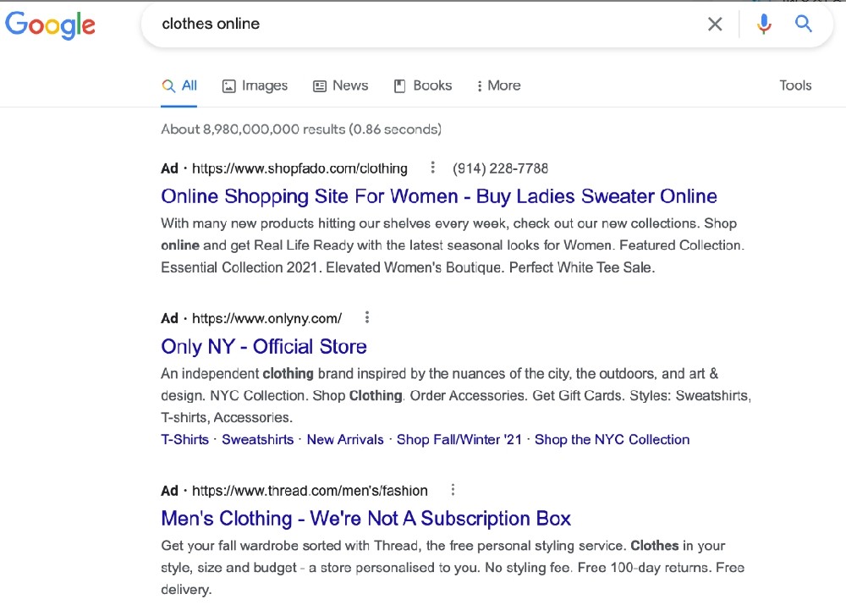Clear the search box with the X icon
The width and height of the screenshot is (846, 616).
pos(715,24)
